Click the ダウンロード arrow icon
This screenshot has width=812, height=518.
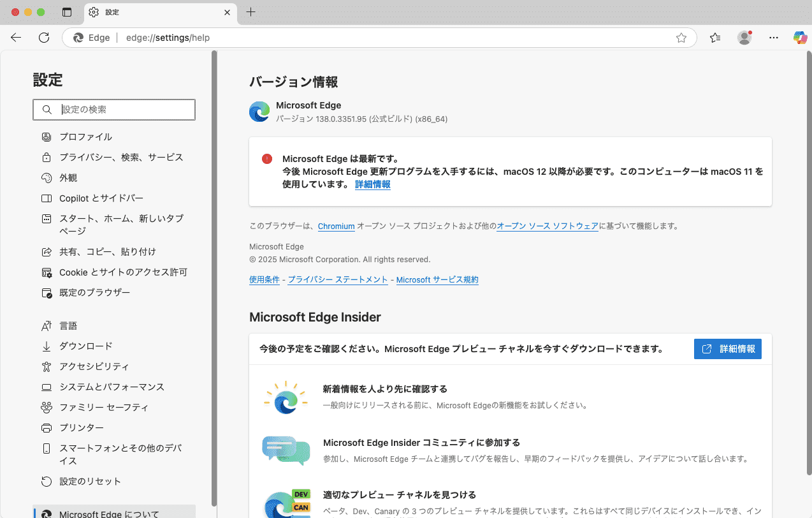[47, 346]
